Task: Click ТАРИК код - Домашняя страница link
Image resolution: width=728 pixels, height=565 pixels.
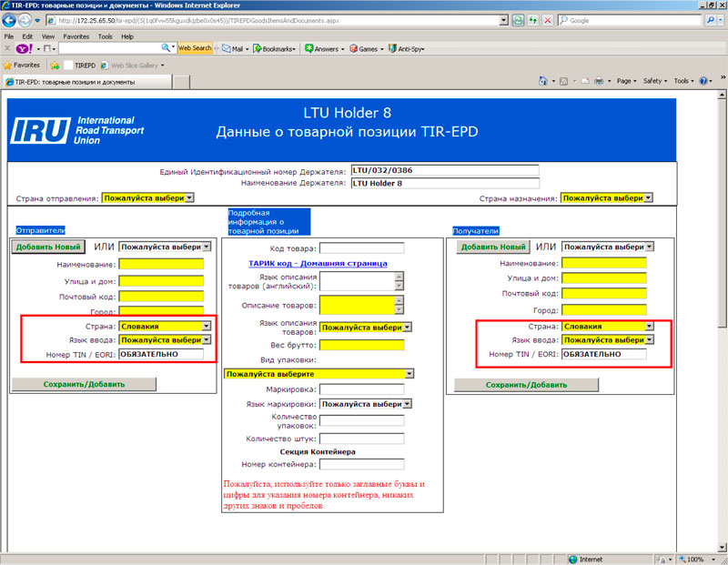Action: click(x=318, y=264)
